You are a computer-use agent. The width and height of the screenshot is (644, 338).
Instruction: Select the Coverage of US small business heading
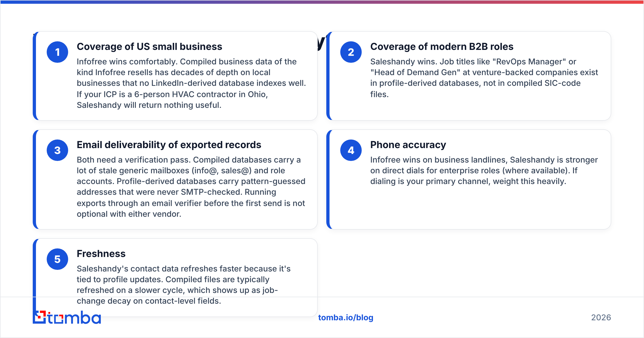tap(149, 47)
